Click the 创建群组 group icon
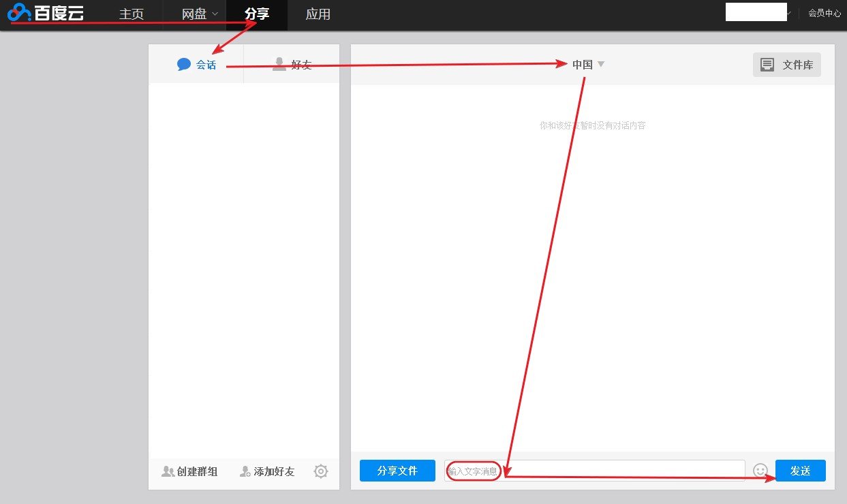847x504 pixels. point(168,471)
